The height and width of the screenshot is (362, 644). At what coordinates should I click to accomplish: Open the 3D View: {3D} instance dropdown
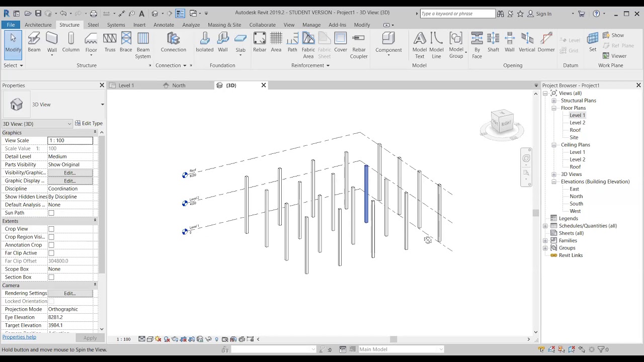69,124
